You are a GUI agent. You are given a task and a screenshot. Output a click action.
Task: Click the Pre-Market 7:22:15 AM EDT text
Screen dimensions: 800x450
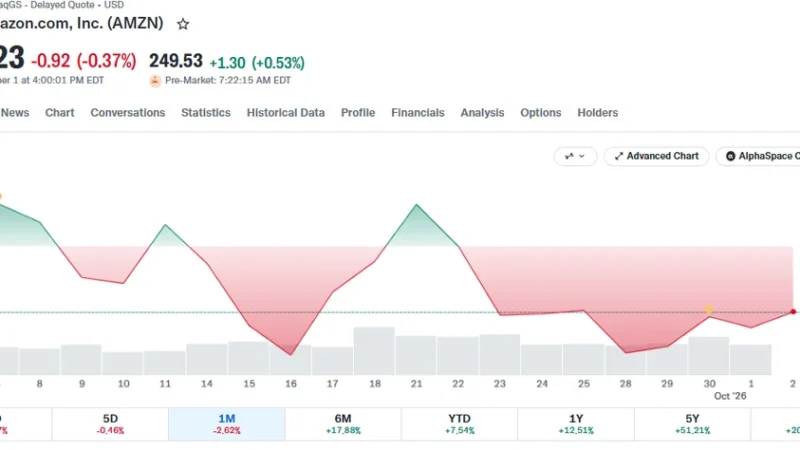228,81
